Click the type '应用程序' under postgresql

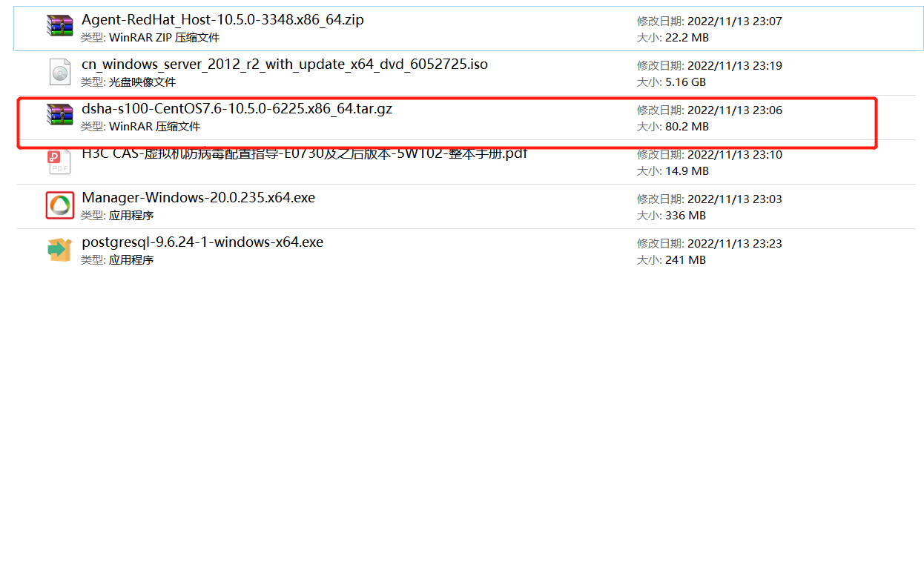coord(131,260)
